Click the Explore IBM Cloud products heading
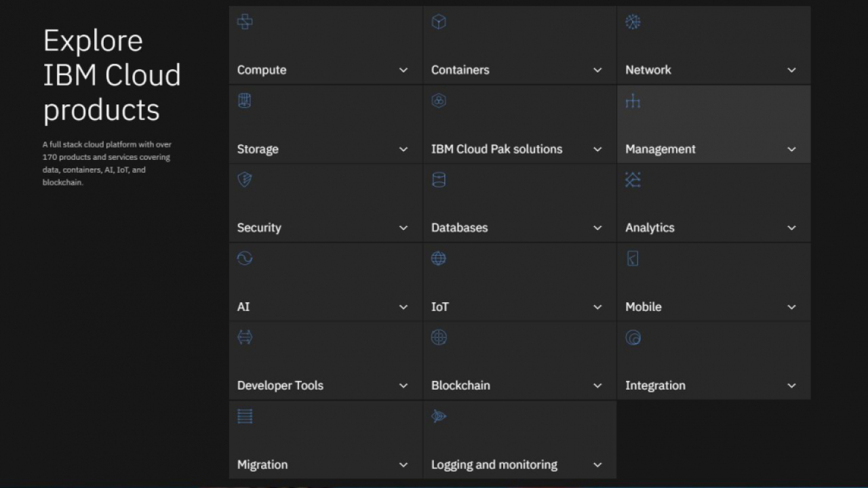The height and width of the screenshot is (488, 868). click(x=112, y=75)
